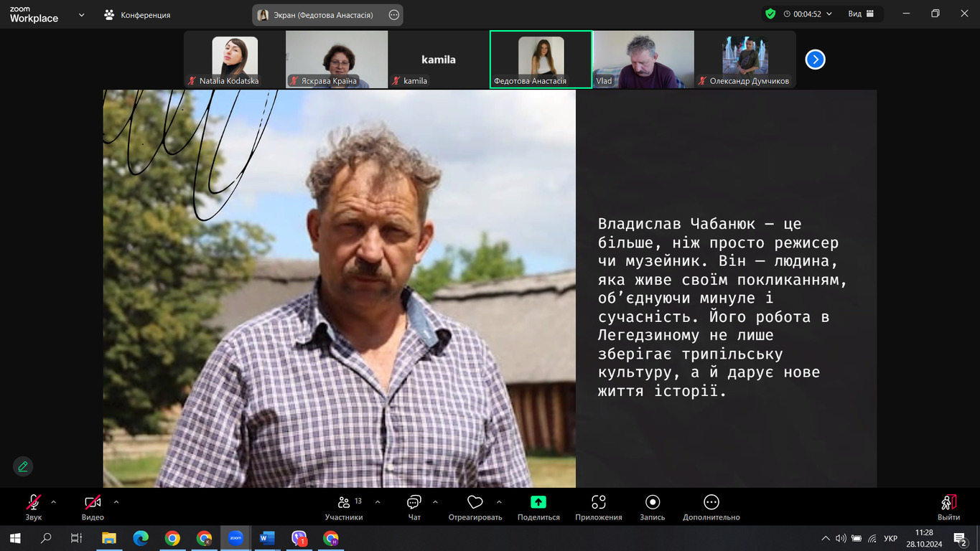Screen dimensions: 980x551
Task: Leave the meeting via Выйти
Action: pos(948,507)
